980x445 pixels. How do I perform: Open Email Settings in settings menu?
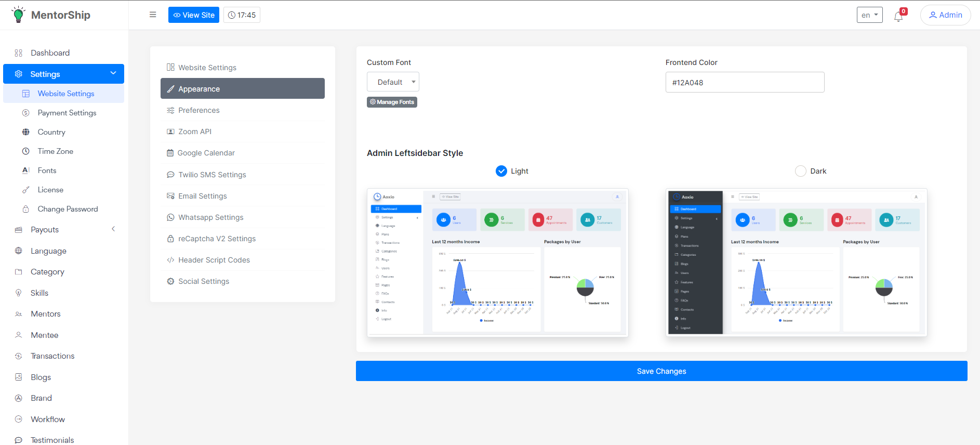click(202, 196)
